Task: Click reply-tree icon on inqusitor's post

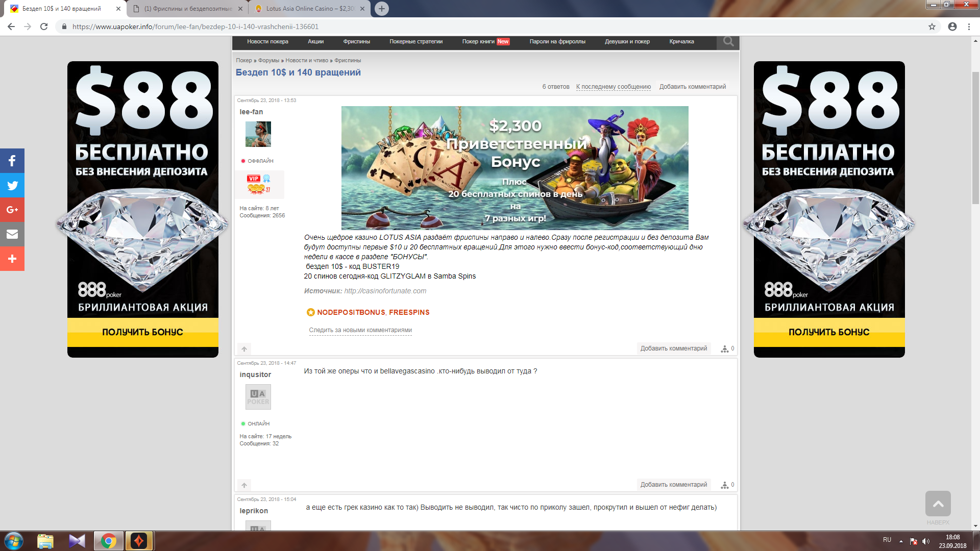Action: tap(724, 485)
